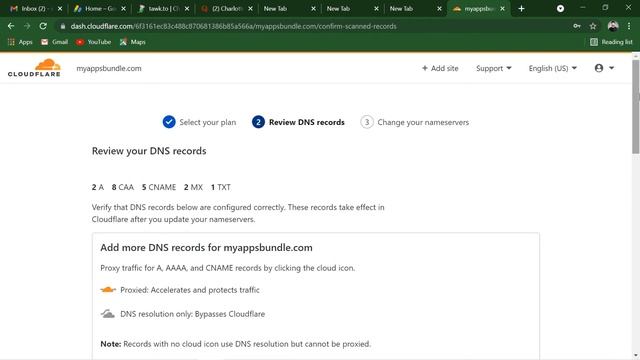Click the 2 A record count
Image resolution: width=640 pixels, height=360 pixels.
[x=98, y=187]
